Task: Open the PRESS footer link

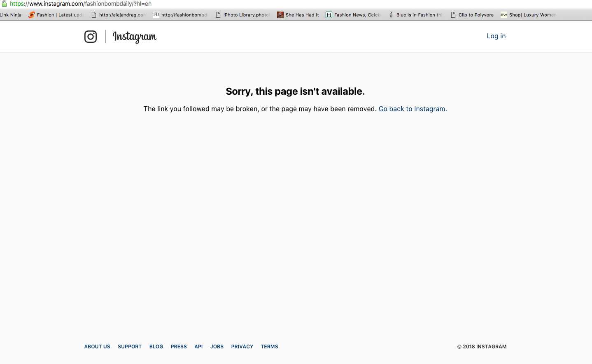Action: (179, 347)
